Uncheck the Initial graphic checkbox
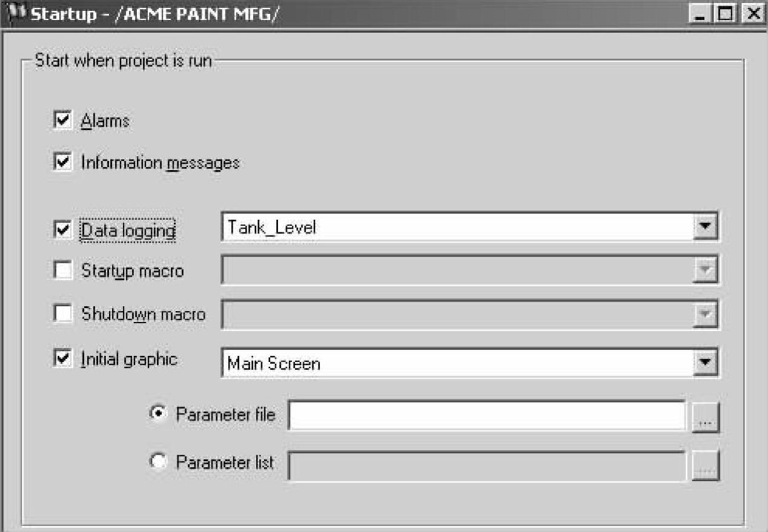768x532 pixels. [63, 359]
